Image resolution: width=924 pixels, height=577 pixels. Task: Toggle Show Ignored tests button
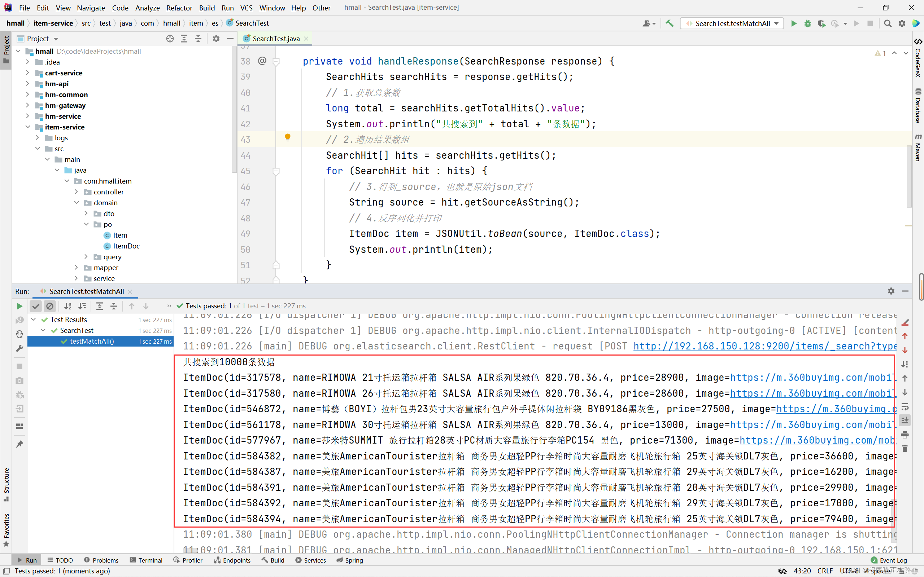tap(50, 306)
